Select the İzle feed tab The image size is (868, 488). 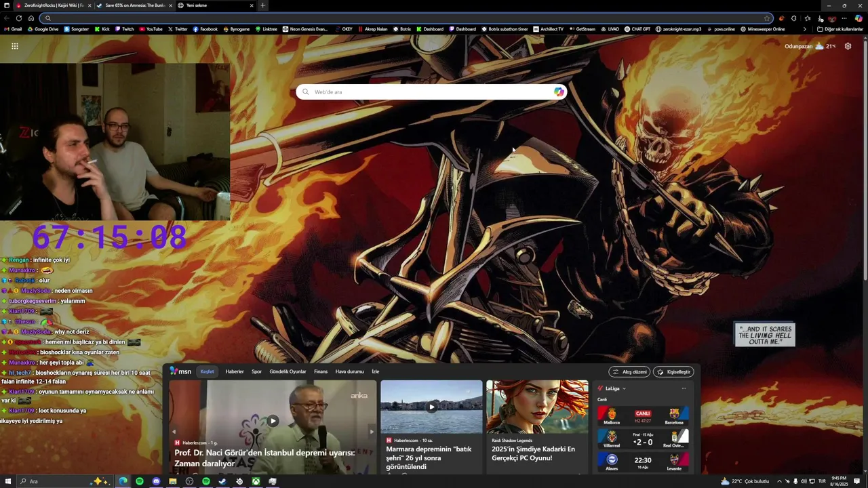(x=375, y=371)
